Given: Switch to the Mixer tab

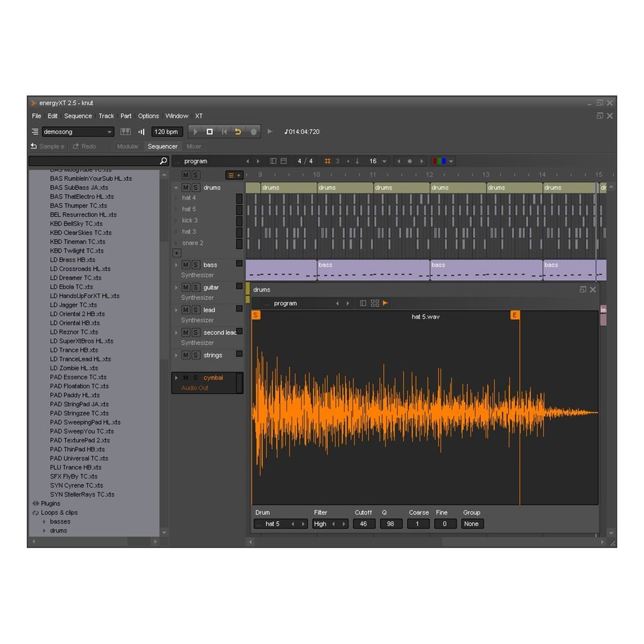Looking at the screenshot, I should (x=194, y=146).
